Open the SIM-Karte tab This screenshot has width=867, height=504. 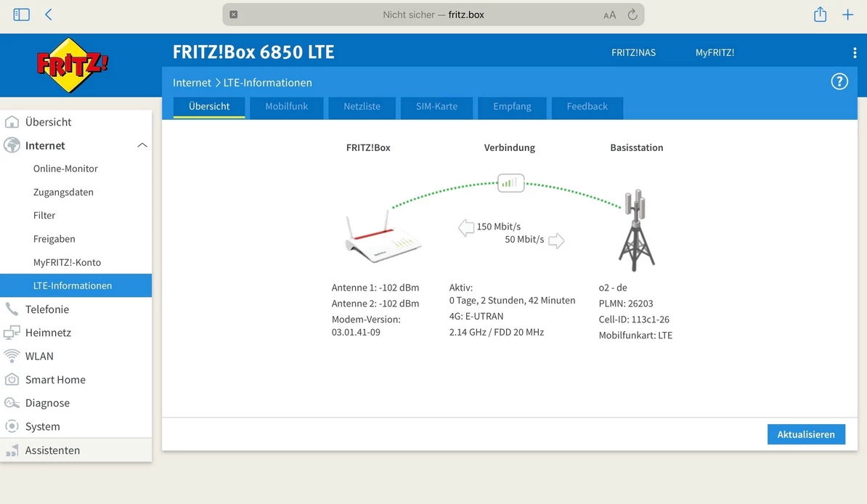[437, 107]
